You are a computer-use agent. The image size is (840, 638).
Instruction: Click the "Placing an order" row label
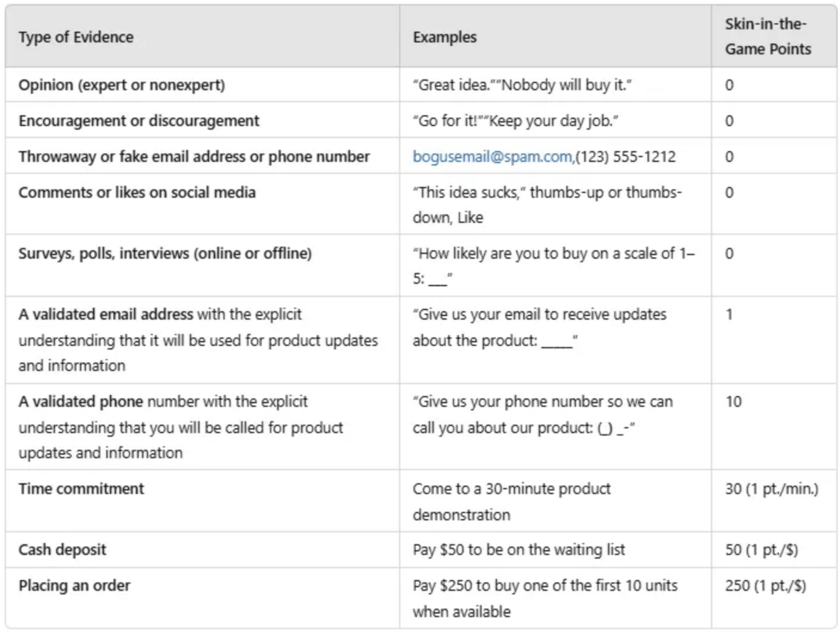tap(75, 586)
